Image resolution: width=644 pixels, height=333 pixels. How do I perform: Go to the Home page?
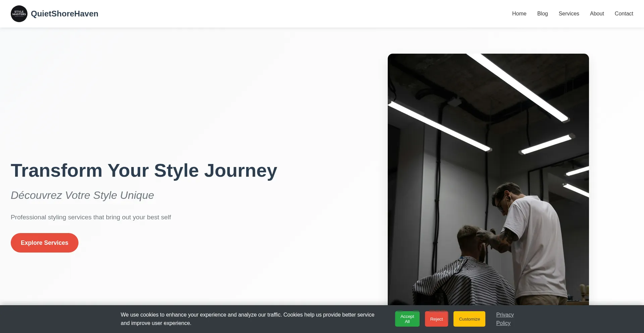click(x=519, y=14)
